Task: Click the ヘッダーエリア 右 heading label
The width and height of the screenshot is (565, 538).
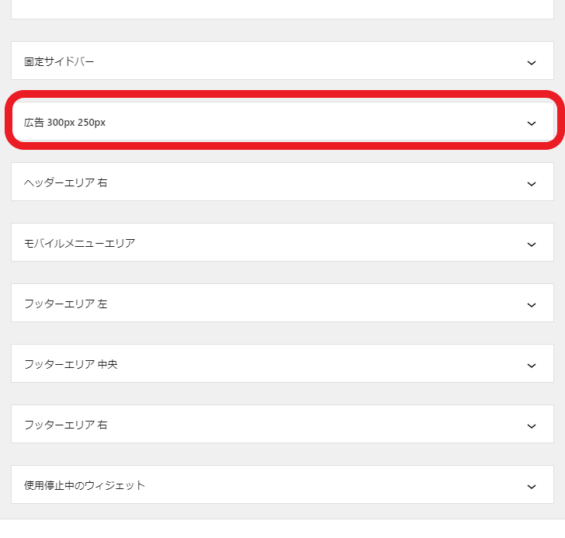Action: click(x=66, y=183)
